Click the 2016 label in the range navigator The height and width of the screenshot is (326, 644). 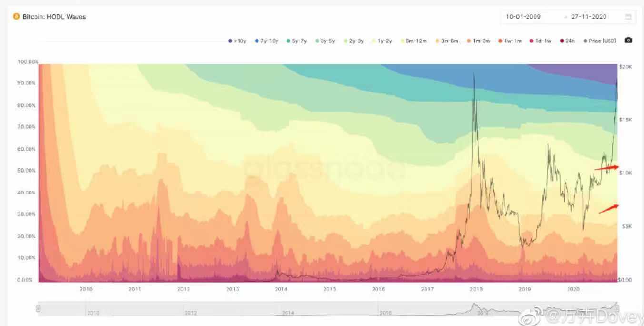(385, 313)
